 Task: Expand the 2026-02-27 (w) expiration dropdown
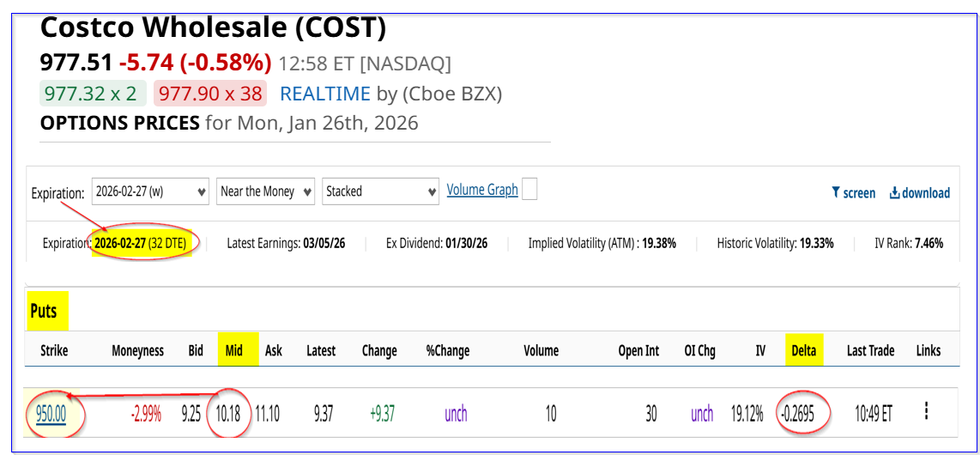pos(150,191)
